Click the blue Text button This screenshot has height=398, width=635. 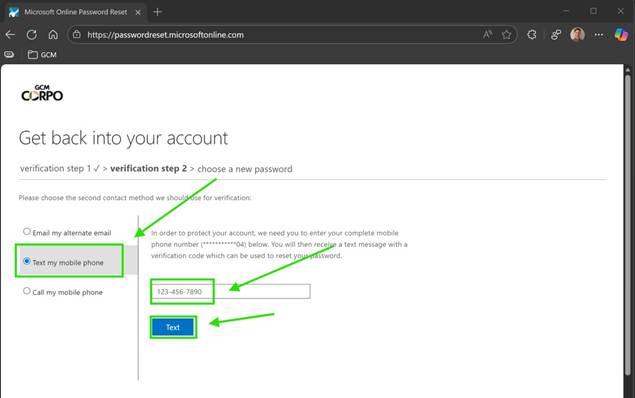173,327
